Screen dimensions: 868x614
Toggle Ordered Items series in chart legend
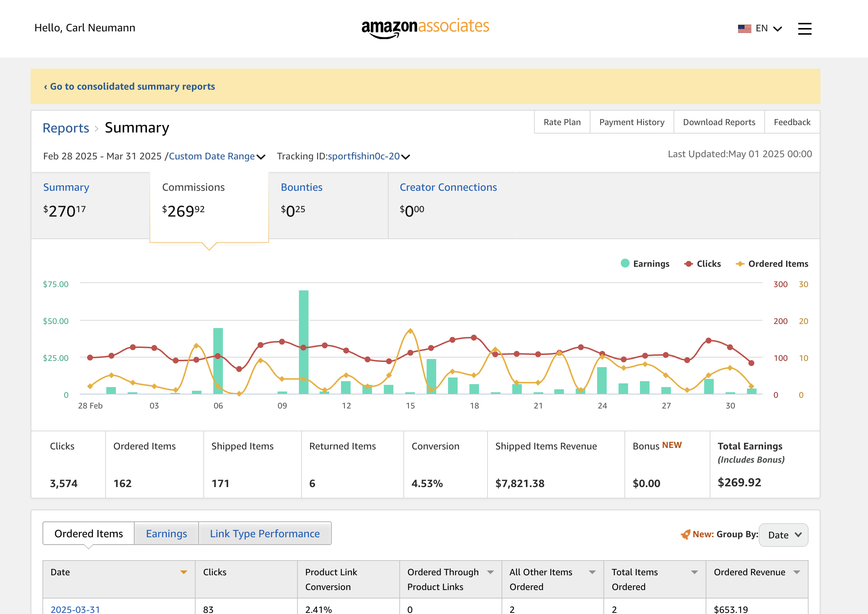[x=772, y=263]
